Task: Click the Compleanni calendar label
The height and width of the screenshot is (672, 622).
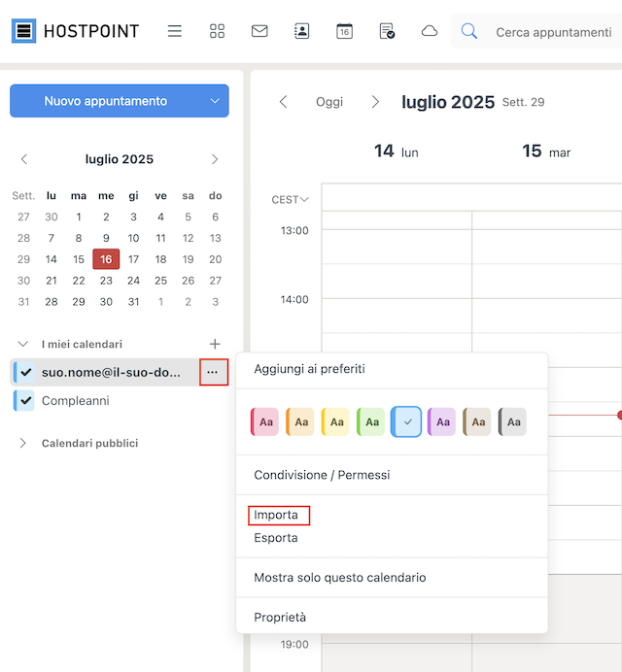Action: click(76, 401)
